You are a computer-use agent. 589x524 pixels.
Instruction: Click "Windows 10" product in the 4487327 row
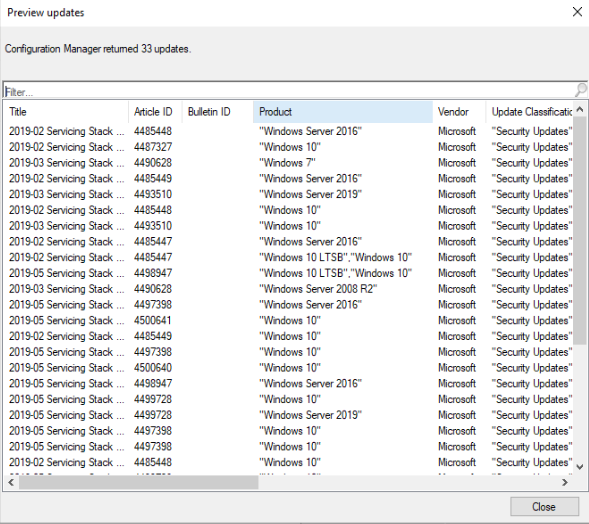[x=290, y=147]
